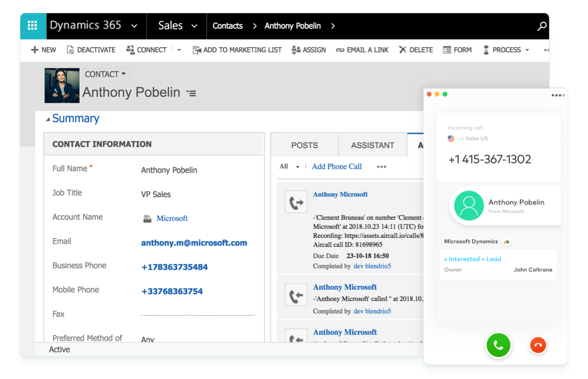Screen dimensions: 588x379
Task: Click the Full Name value field
Action: click(x=169, y=170)
